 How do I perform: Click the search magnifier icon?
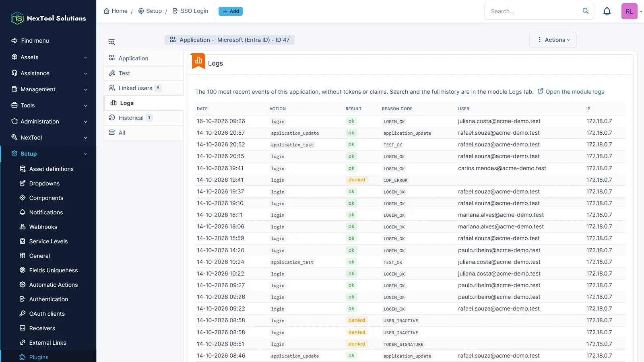[586, 11]
